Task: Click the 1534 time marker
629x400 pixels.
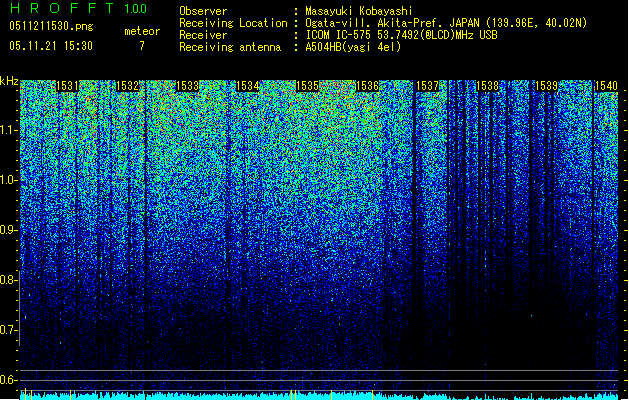Action: [248, 86]
